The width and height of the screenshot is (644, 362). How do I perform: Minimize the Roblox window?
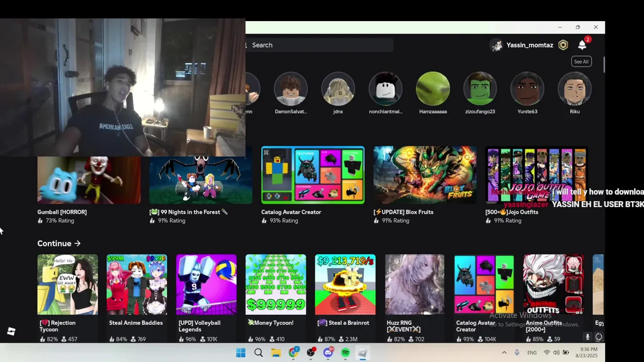pyautogui.click(x=559, y=27)
